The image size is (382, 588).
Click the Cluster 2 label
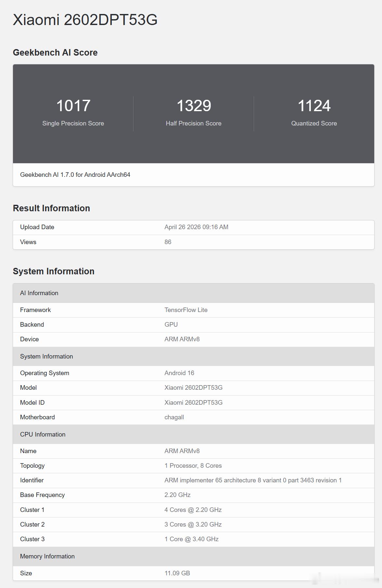coord(32,524)
